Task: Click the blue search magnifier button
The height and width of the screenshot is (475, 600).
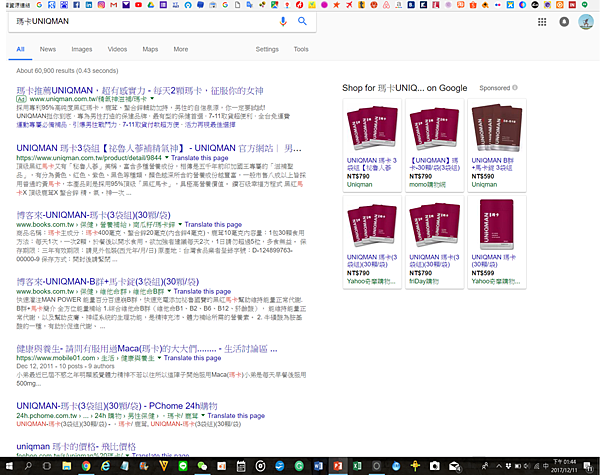Action: 302,21
